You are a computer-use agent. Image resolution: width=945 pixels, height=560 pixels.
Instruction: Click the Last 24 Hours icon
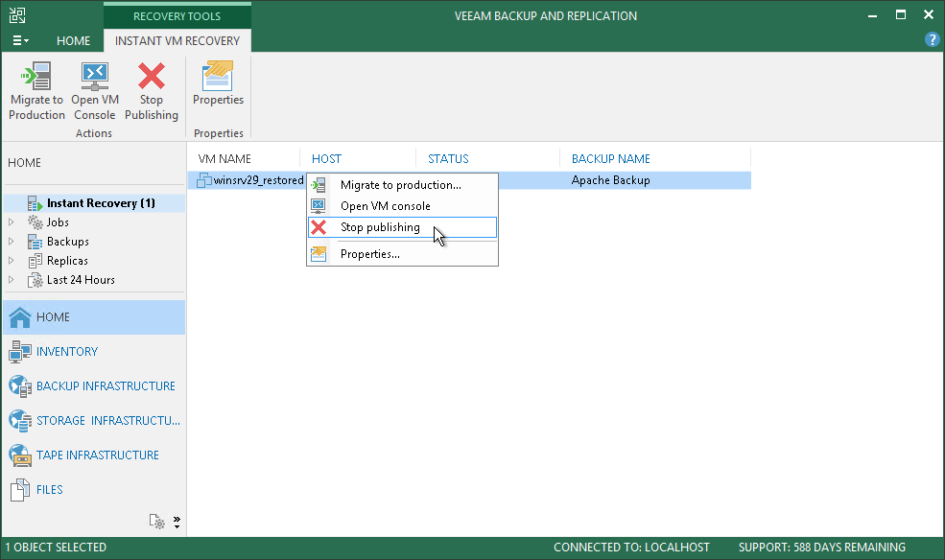coord(35,280)
